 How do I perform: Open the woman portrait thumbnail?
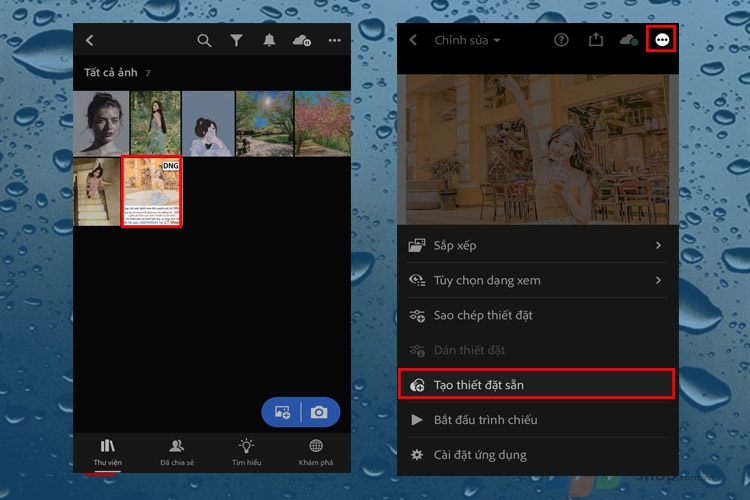click(x=101, y=123)
